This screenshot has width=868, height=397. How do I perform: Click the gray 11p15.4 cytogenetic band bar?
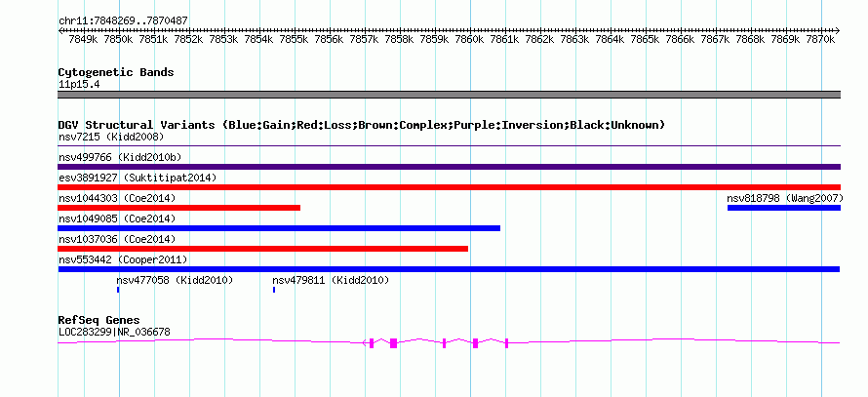(449, 95)
